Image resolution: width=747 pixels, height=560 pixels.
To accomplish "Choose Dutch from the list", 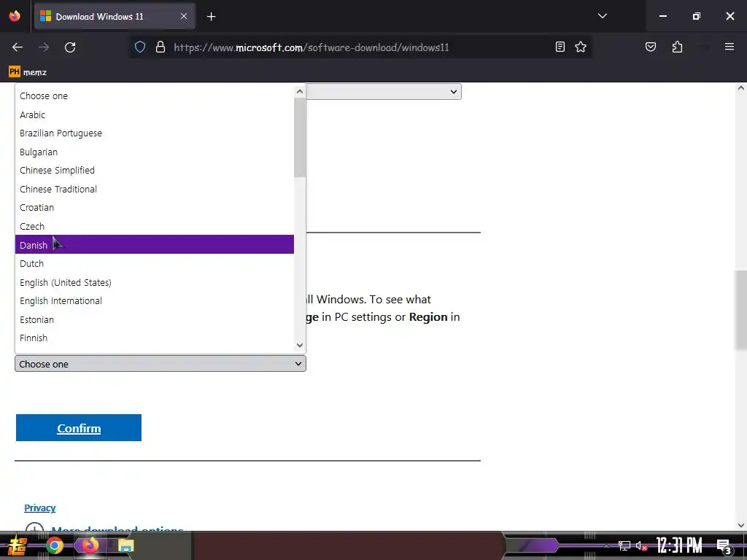I will point(155,263).
